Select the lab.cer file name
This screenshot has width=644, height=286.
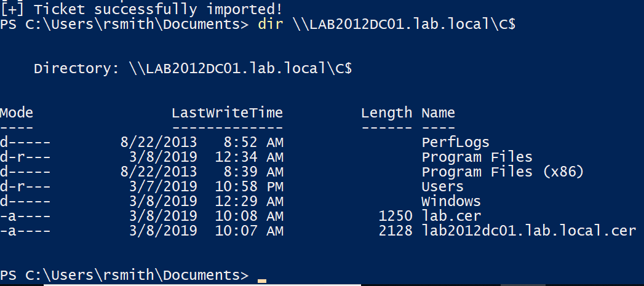pos(451,216)
